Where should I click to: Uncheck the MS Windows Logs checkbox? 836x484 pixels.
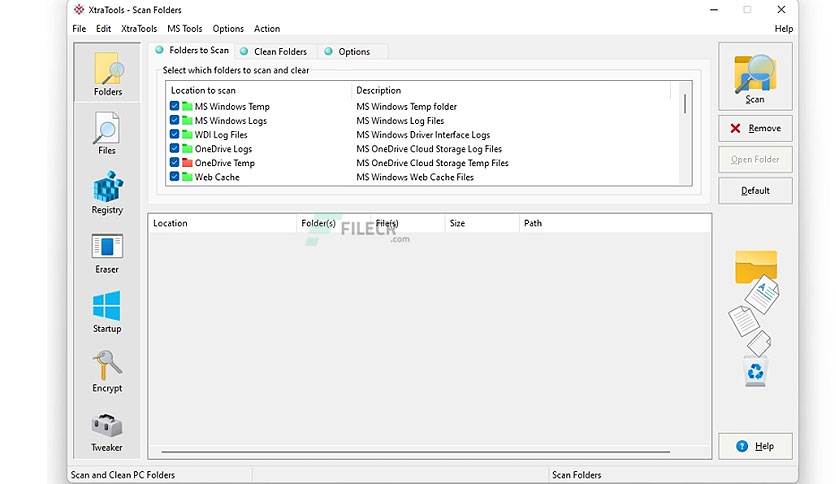tap(174, 120)
